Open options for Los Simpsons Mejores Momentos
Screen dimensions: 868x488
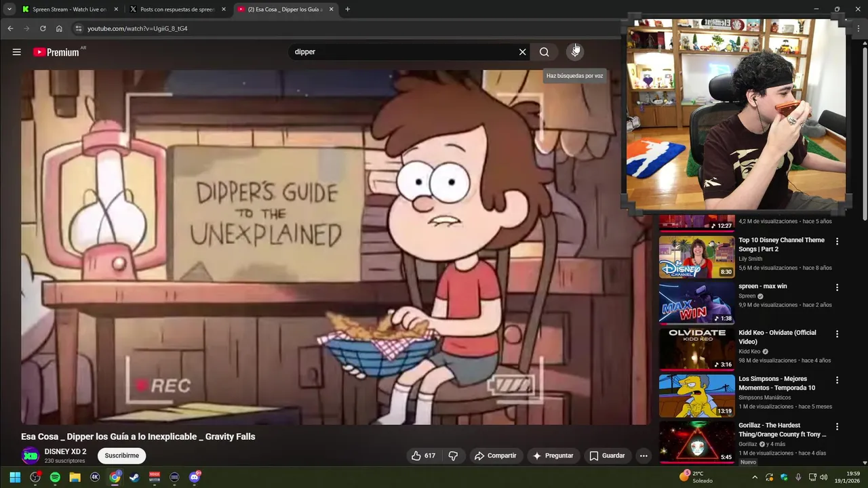click(837, 380)
